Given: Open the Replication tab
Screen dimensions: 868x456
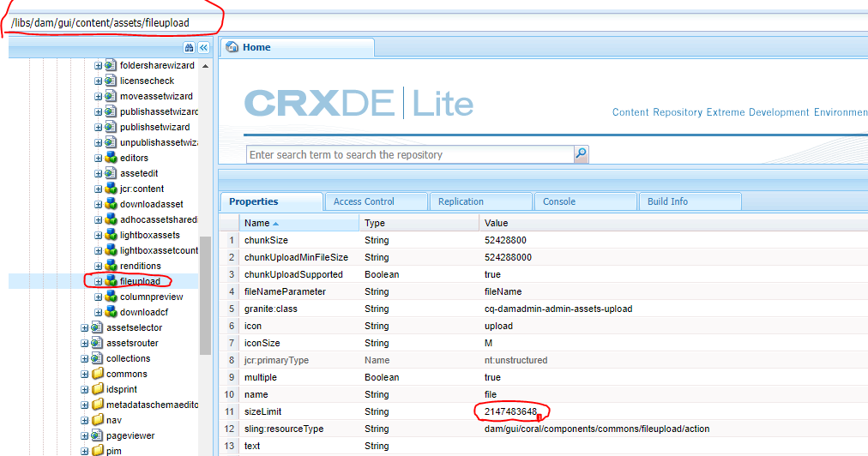Looking at the screenshot, I should click(481, 201).
